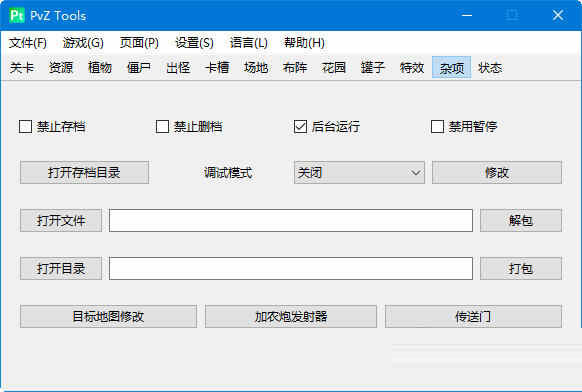The width and height of the screenshot is (582, 392).
Task: Click the PvZ Tools app icon
Action: pos(17,16)
